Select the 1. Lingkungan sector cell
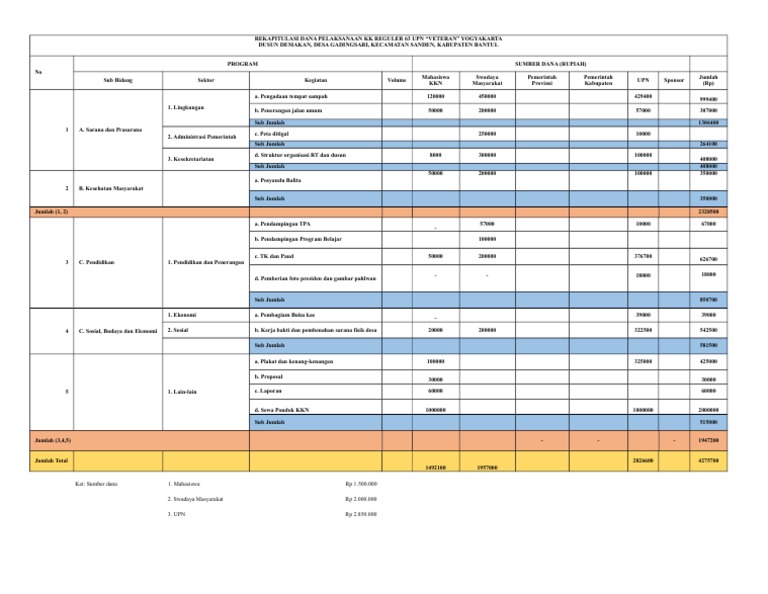The width and height of the screenshot is (768, 594). (206, 107)
